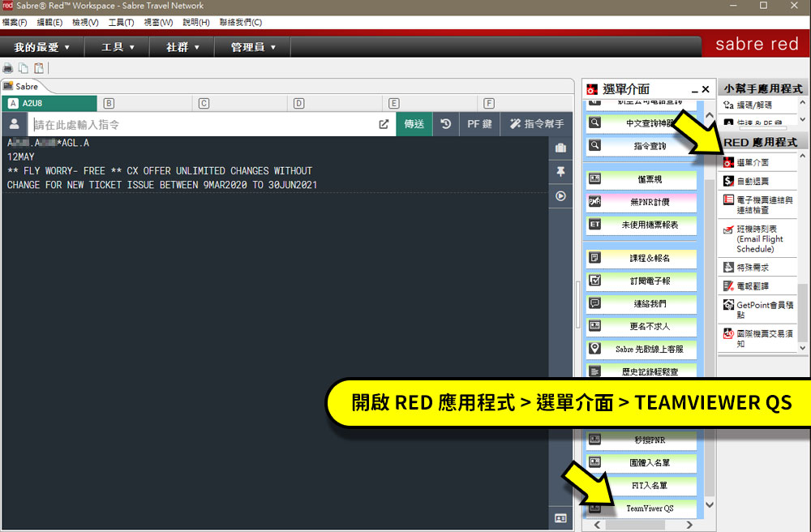This screenshot has height=532, width=811.
Task: Click 連絡我們 menu button
Action: point(642,303)
